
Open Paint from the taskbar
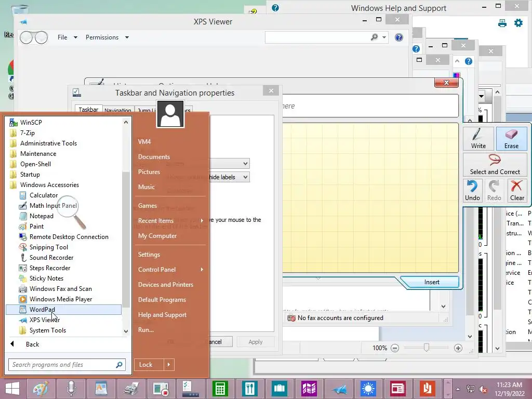click(41, 389)
